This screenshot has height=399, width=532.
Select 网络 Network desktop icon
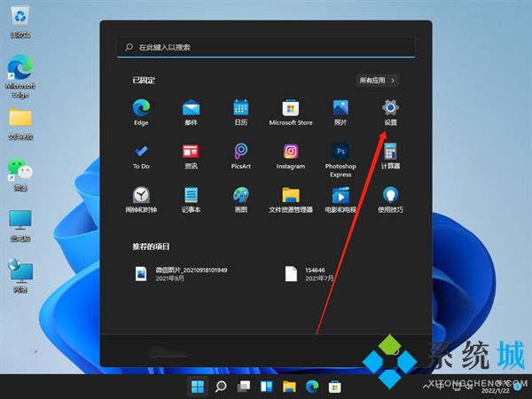(x=20, y=276)
